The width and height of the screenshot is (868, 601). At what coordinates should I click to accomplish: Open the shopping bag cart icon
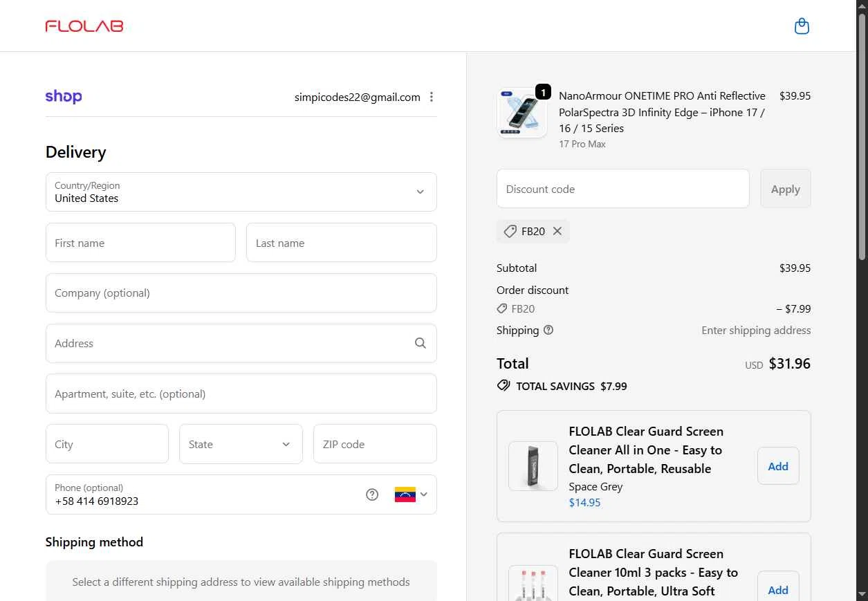point(802,26)
